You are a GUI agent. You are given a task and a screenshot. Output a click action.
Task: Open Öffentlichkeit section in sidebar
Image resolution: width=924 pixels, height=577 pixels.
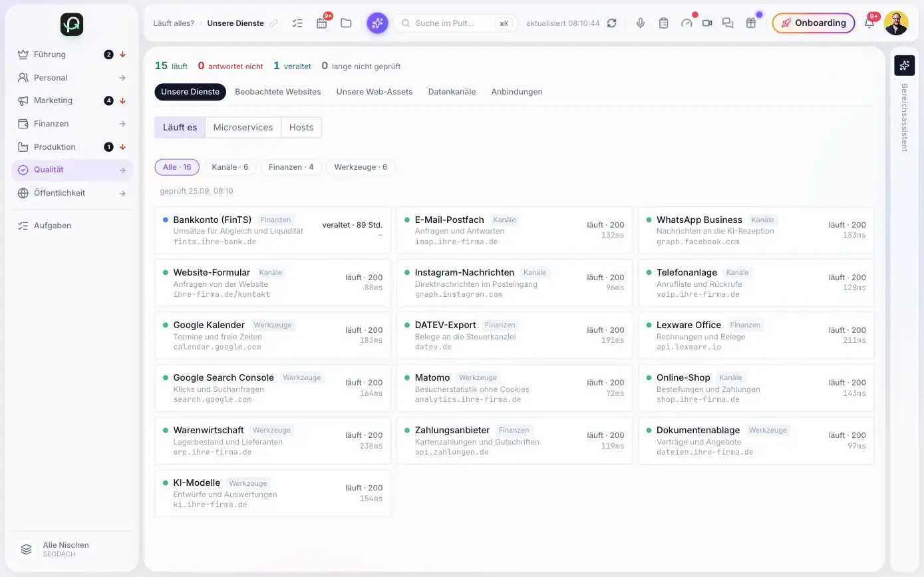(72, 193)
